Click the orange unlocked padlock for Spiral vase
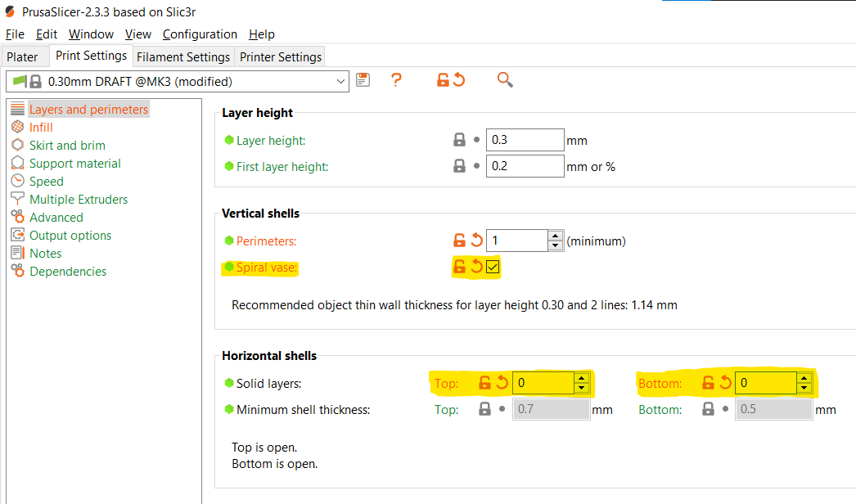 [x=459, y=267]
